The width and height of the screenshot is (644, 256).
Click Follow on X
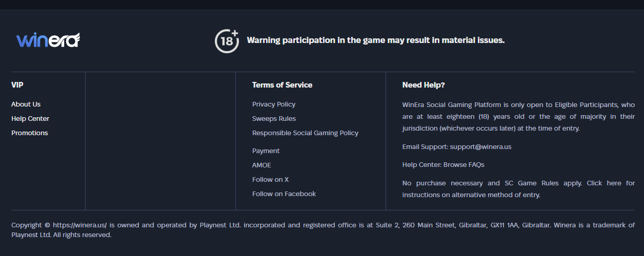(x=270, y=180)
